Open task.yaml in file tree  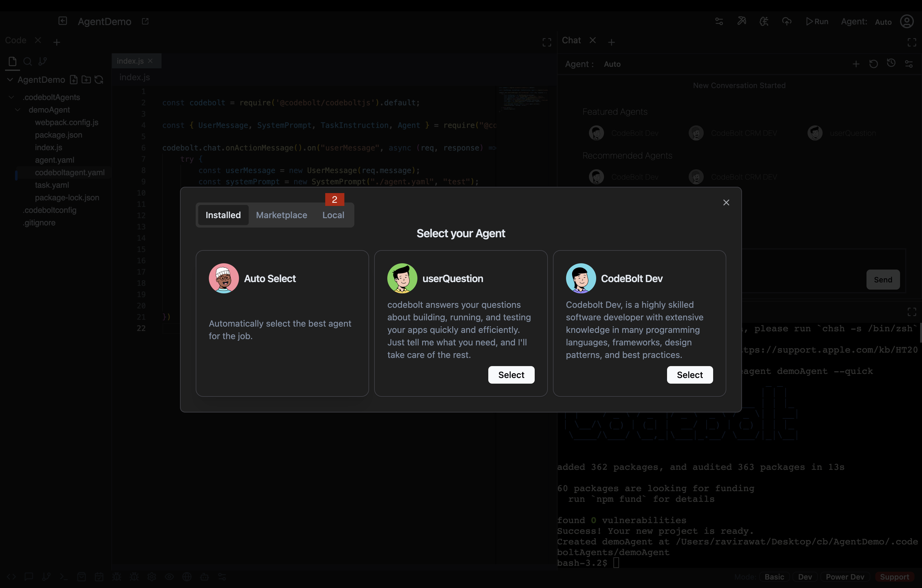[x=52, y=185]
